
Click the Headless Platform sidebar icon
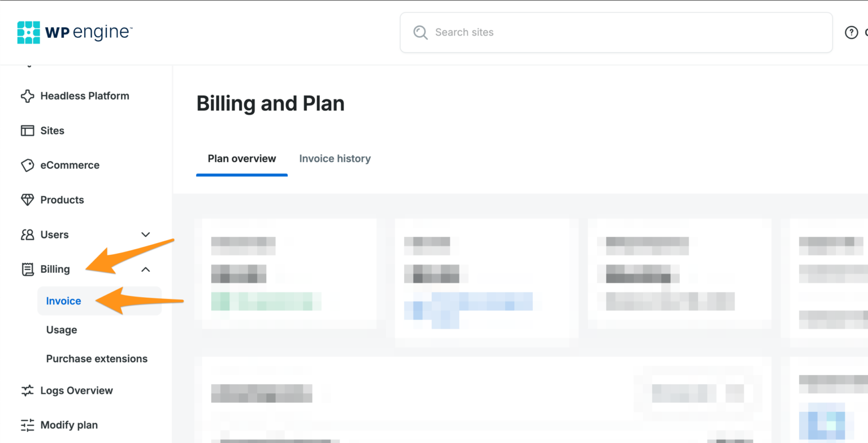click(27, 96)
